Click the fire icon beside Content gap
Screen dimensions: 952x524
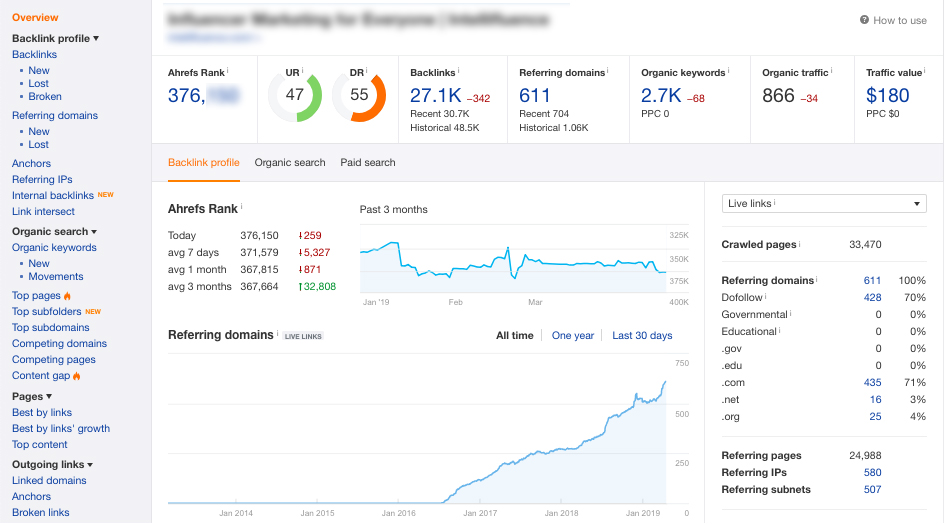coord(76,376)
